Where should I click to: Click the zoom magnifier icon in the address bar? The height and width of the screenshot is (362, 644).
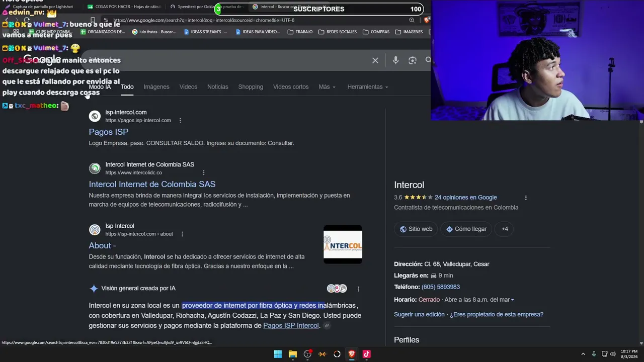point(412,20)
